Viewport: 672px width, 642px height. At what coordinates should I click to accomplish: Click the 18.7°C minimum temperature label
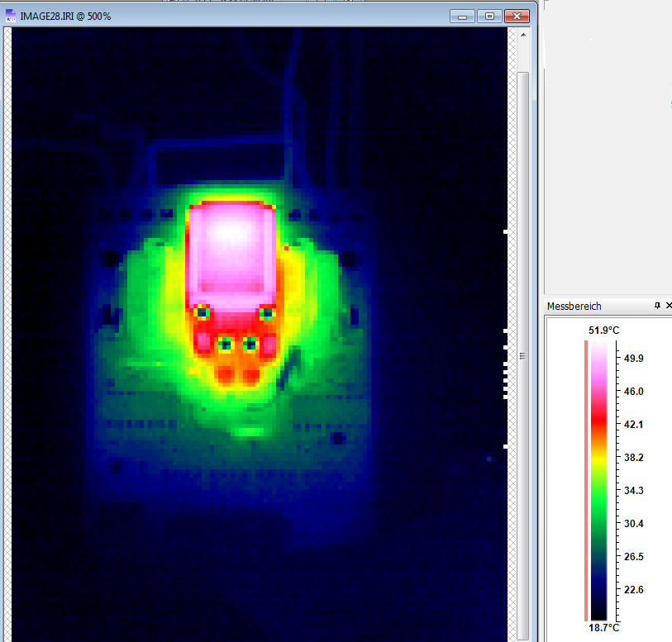point(603,629)
